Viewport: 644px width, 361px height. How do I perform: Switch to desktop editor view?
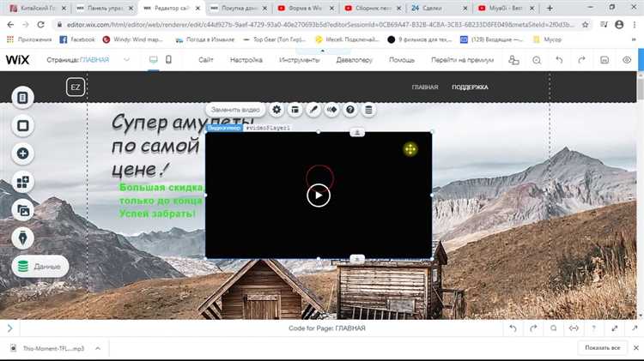(x=153, y=60)
